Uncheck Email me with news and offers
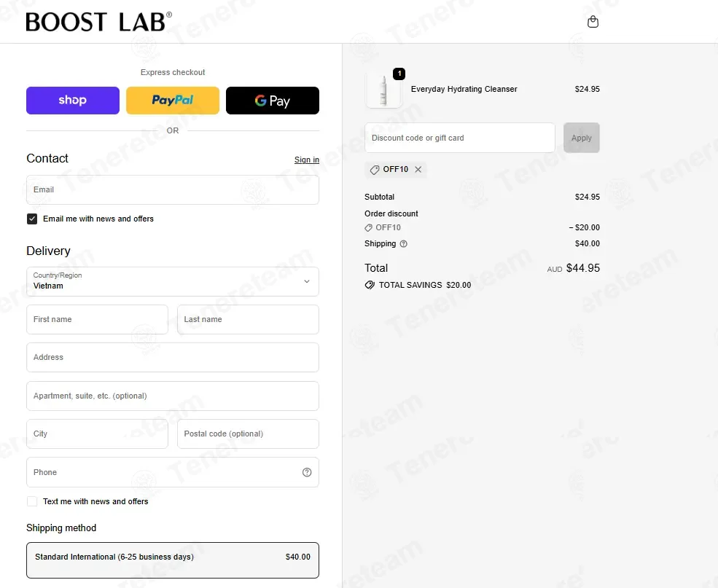This screenshot has width=718, height=588. (x=32, y=219)
